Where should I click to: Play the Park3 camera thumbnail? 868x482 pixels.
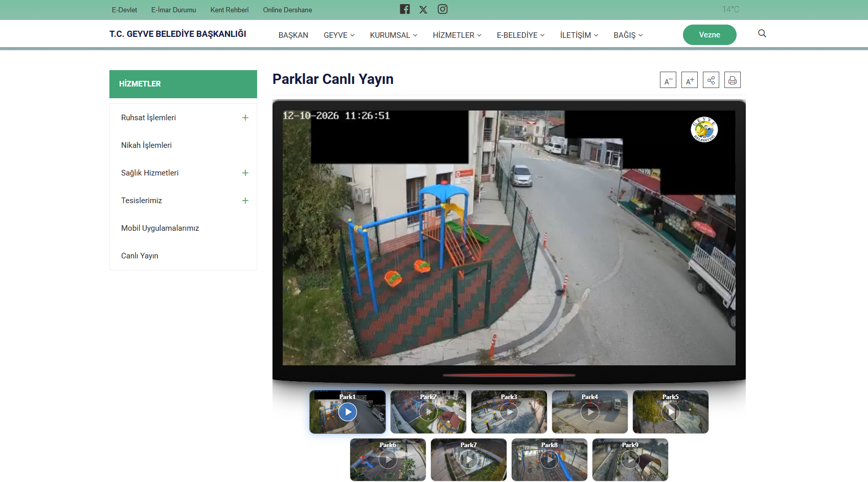[x=509, y=412]
